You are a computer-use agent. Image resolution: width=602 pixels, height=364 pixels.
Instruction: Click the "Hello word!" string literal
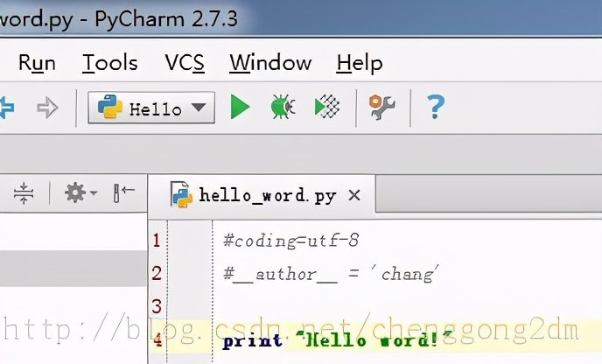(x=374, y=340)
